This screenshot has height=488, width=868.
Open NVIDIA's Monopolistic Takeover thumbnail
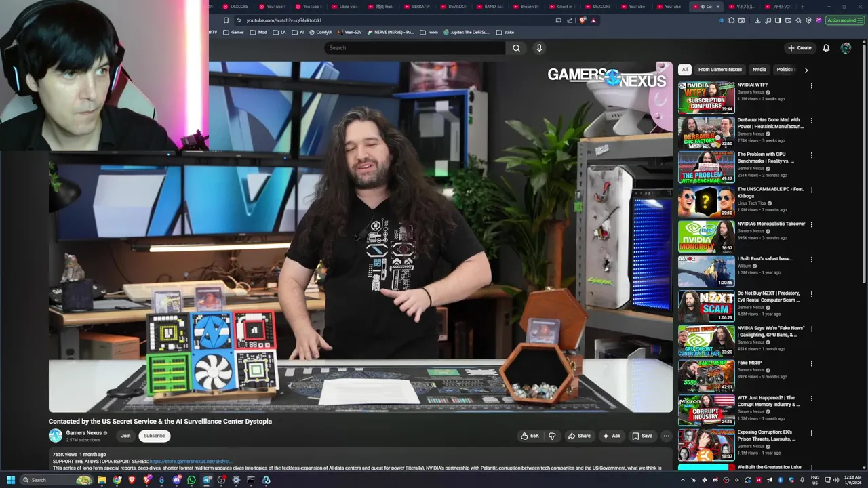point(707,237)
